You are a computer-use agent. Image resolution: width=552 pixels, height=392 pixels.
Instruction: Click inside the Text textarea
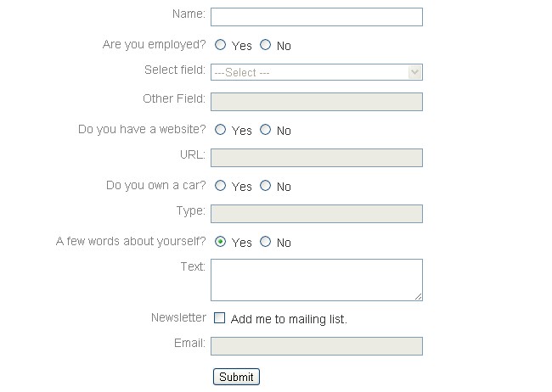(316, 279)
